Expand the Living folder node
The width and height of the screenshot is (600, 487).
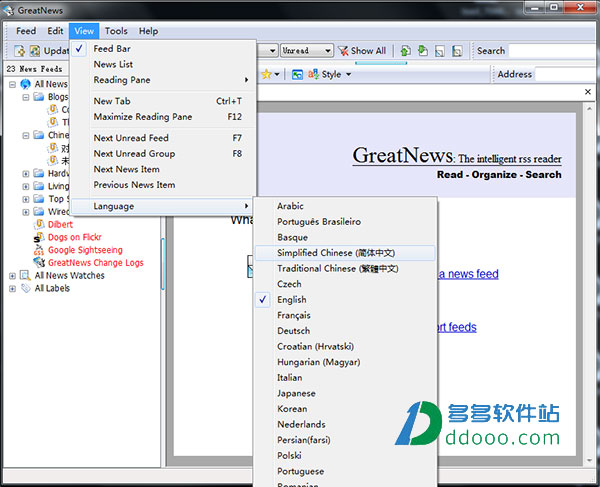[x=26, y=187]
